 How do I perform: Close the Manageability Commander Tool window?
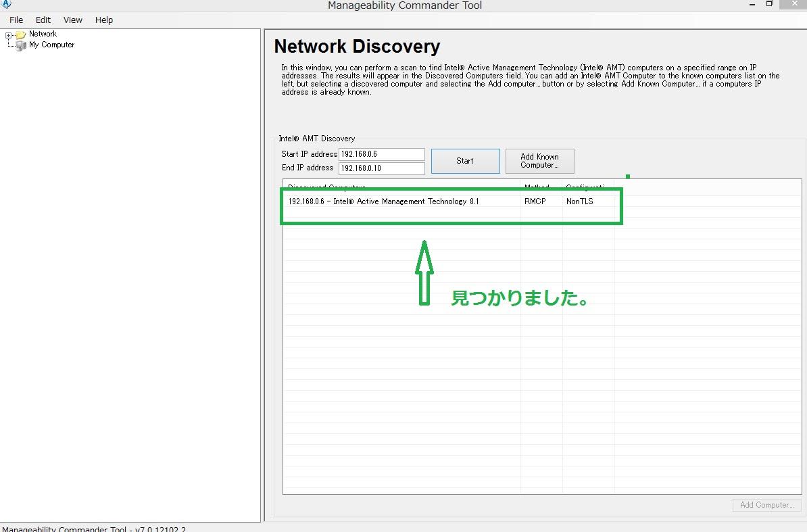click(x=794, y=4)
